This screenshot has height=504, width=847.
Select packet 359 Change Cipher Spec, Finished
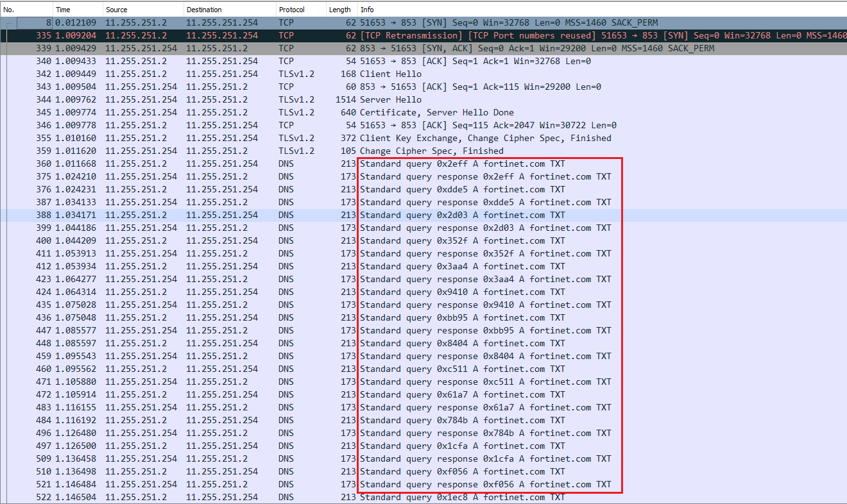click(424, 151)
